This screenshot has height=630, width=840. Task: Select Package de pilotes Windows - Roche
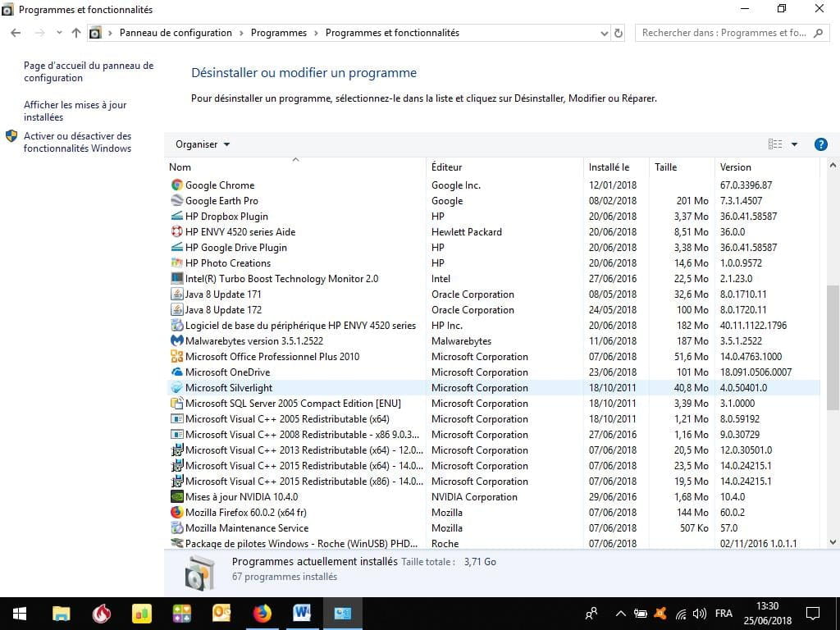492,543
